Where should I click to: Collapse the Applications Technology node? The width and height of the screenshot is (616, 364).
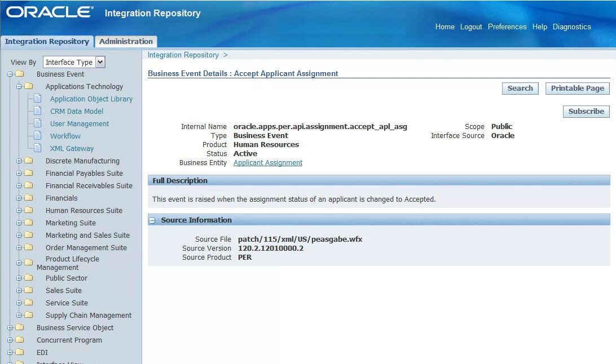point(19,86)
